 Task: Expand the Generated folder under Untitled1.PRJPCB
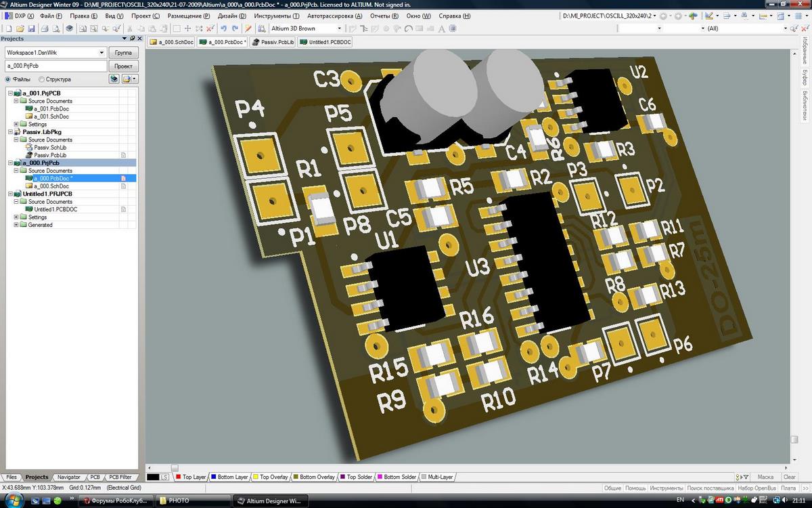pos(16,225)
